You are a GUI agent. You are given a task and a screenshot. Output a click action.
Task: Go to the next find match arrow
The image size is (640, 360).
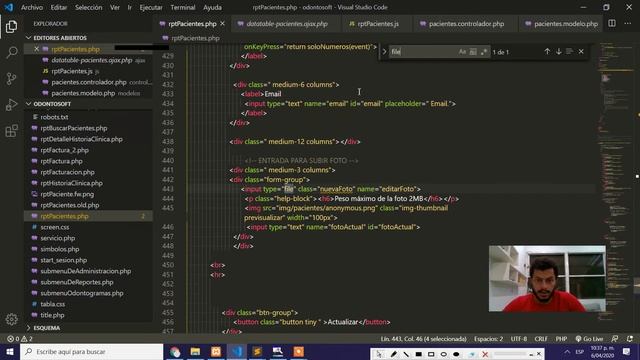pos(558,51)
